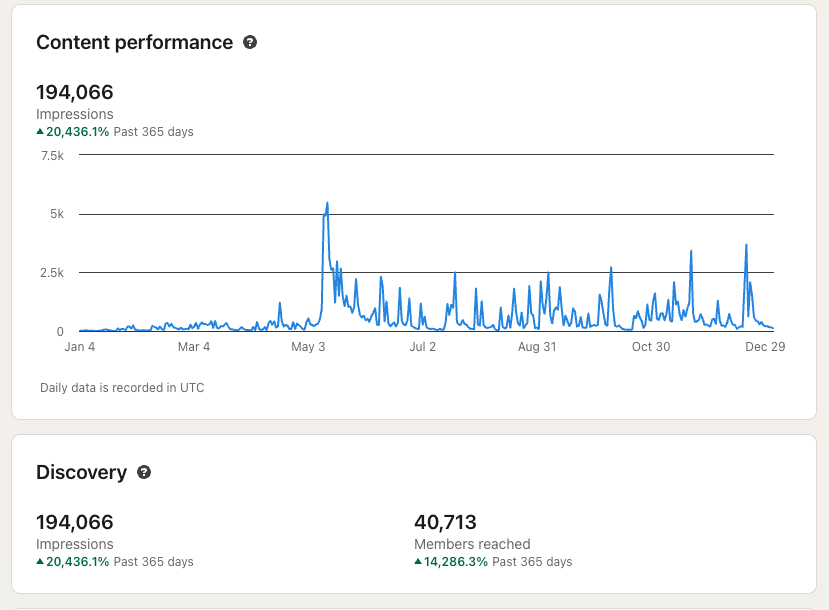This screenshot has height=610, width=829.
Task: Click the Jan 4 label on the chart
Action: pos(79,347)
